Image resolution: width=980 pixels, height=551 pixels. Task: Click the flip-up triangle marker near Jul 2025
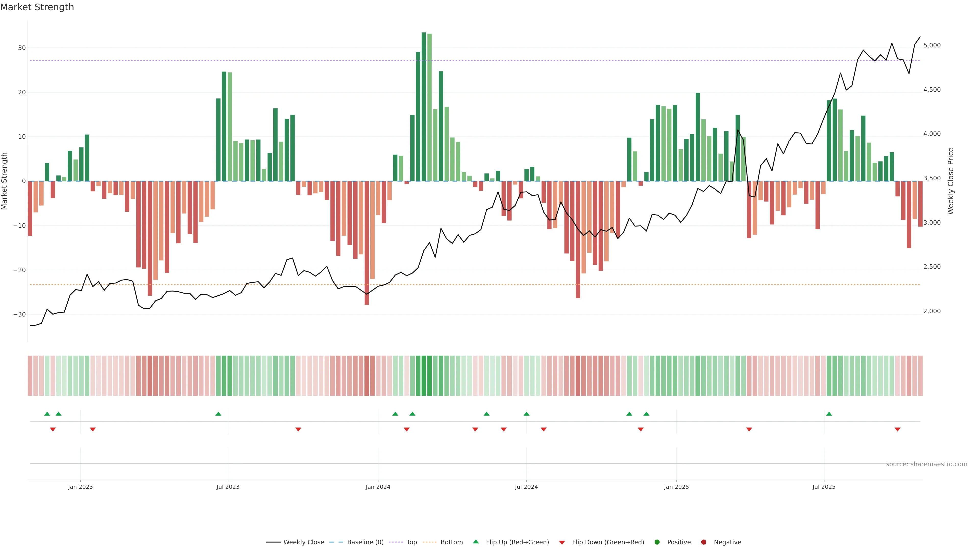coord(829,414)
